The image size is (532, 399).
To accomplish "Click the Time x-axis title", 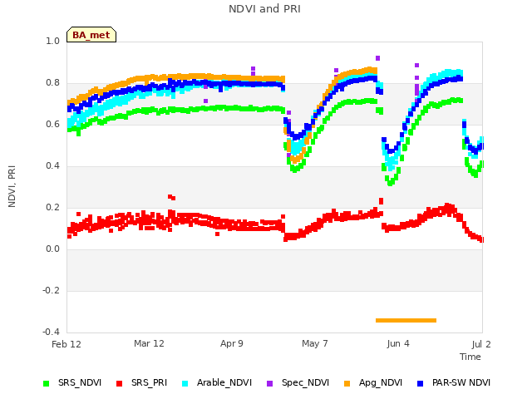I will coord(470,357).
